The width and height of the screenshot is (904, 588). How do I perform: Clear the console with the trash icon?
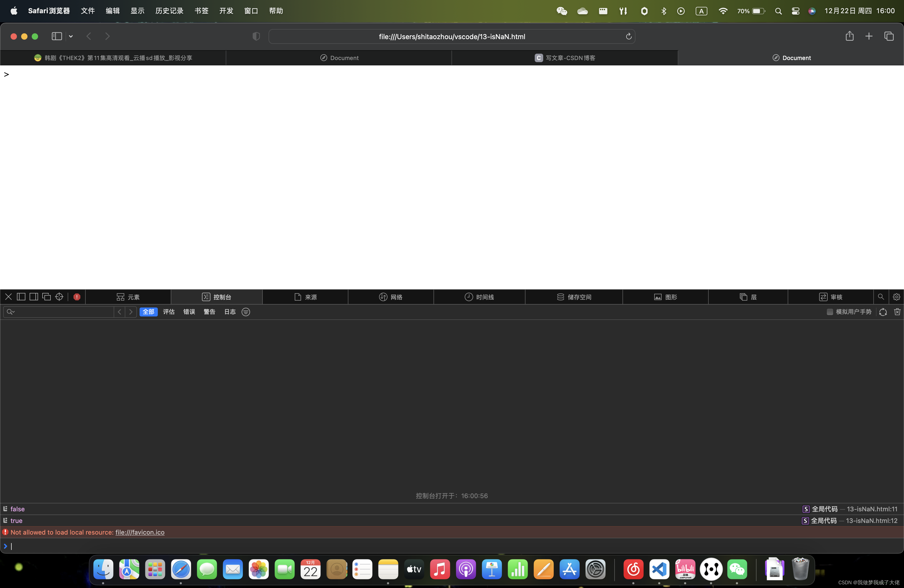tap(897, 311)
